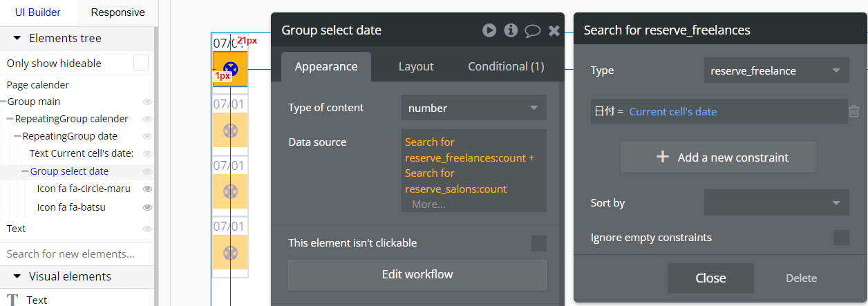Click the Edit workflow button
This screenshot has height=306, width=868.
(417, 274)
